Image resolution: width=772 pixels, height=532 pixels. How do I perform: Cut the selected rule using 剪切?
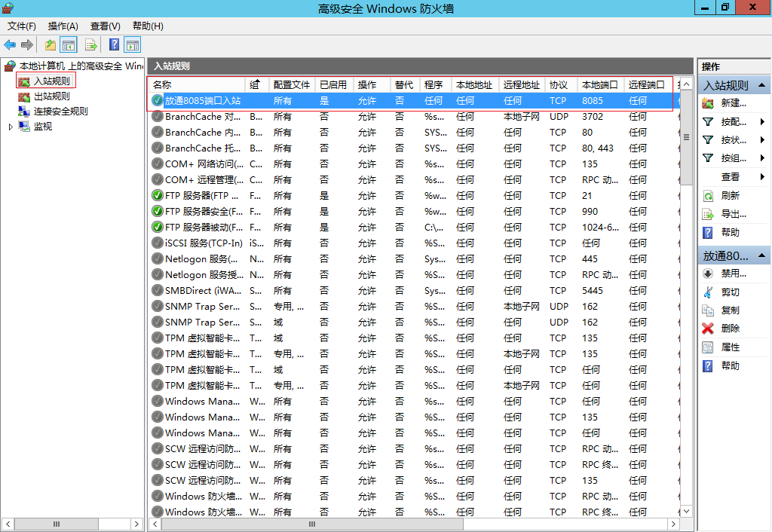pos(730,292)
